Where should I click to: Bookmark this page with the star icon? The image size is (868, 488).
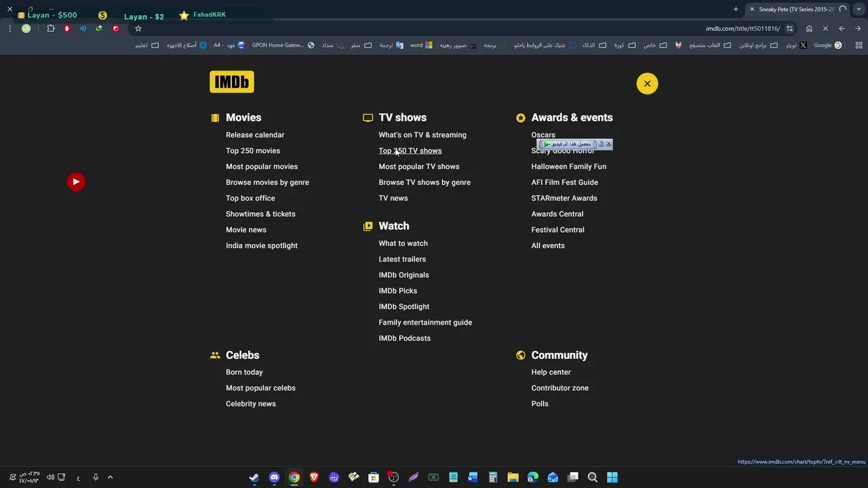coord(138,28)
